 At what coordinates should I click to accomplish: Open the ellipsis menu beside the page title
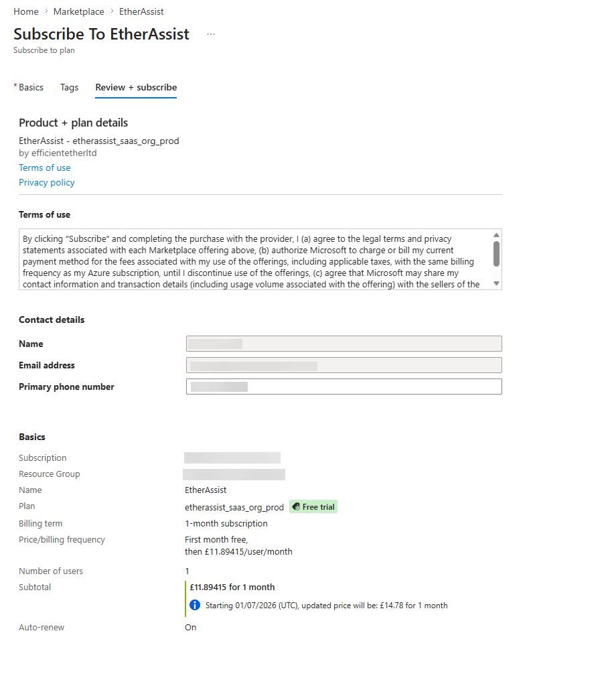pyautogui.click(x=211, y=34)
